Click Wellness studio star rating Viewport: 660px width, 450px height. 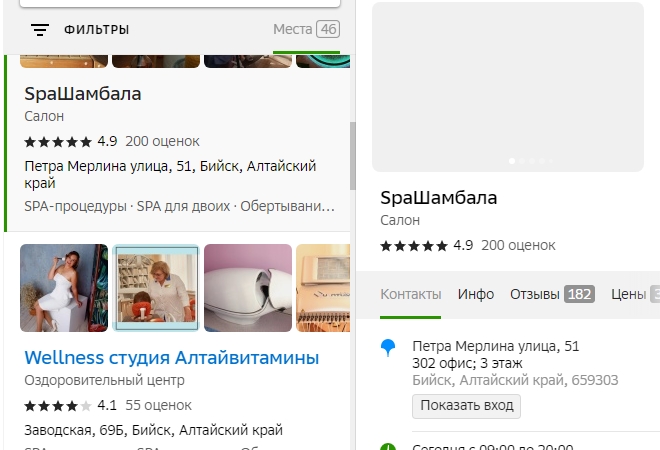coord(58,406)
